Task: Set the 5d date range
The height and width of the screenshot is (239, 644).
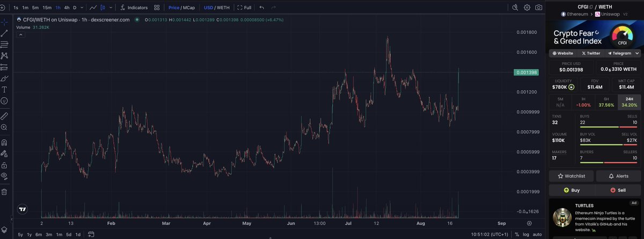Action: [69, 234]
